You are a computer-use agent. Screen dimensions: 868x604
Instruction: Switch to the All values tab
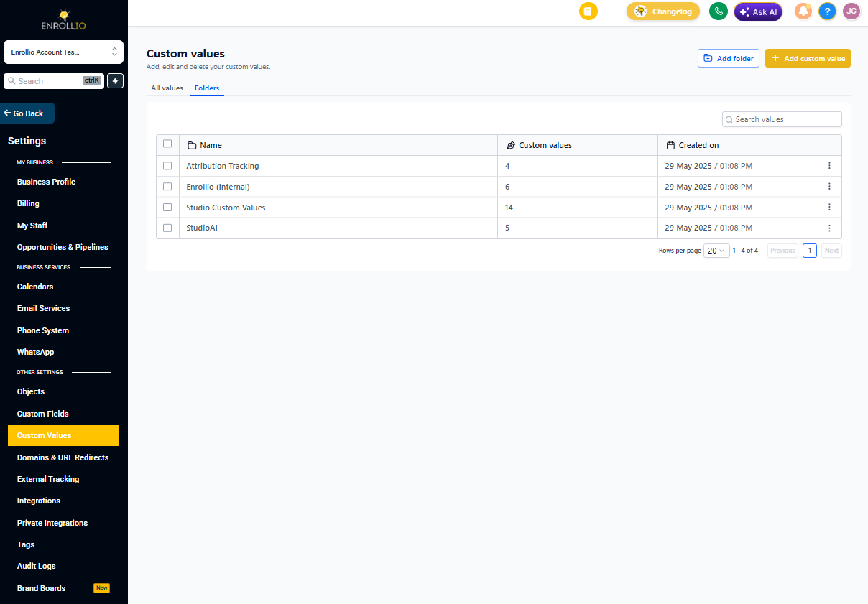coord(167,88)
